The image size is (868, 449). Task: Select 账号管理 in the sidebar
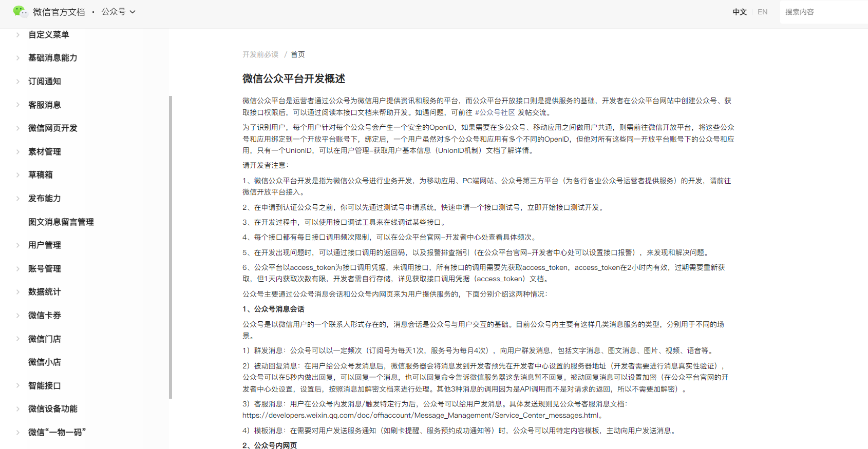pos(44,269)
